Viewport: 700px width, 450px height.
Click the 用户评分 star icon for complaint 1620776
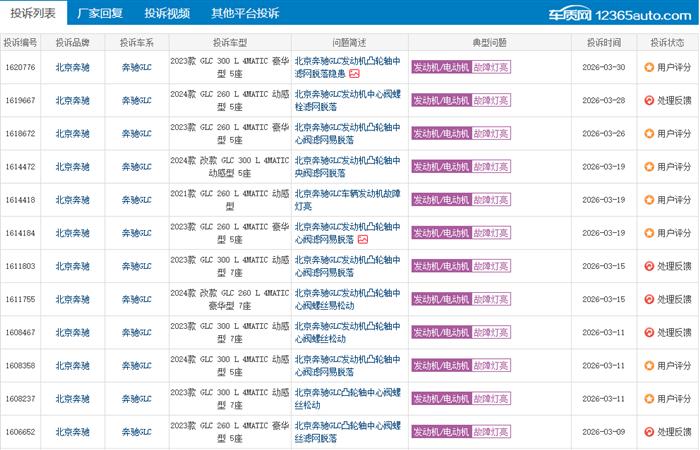[649, 67]
